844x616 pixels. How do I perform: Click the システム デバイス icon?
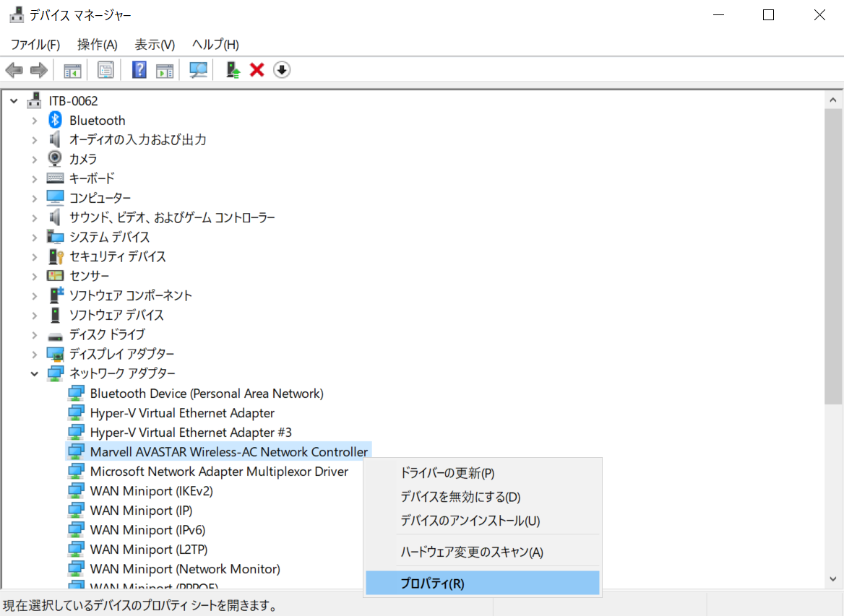pos(55,237)
